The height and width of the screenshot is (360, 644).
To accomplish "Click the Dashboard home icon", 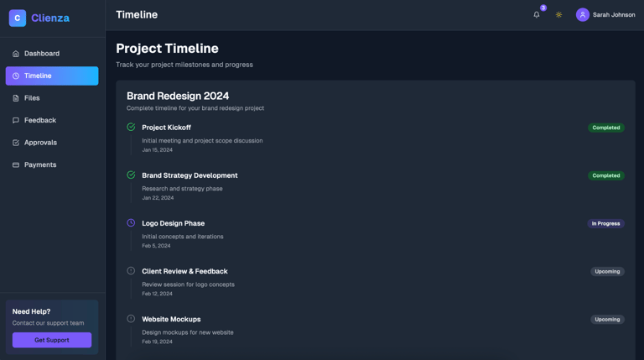I will pyautogui.click(x=16, y=54).
